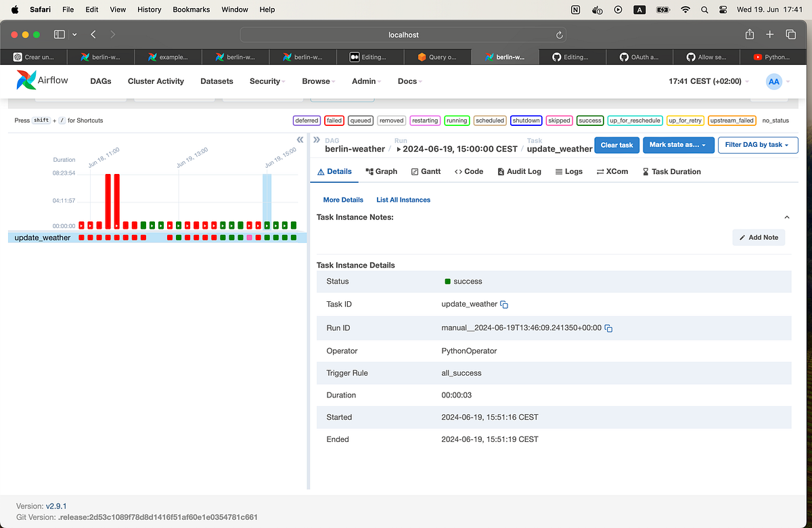Toggle the failed status filter
The height and width of the screenshot is (528, 812).
334,120
